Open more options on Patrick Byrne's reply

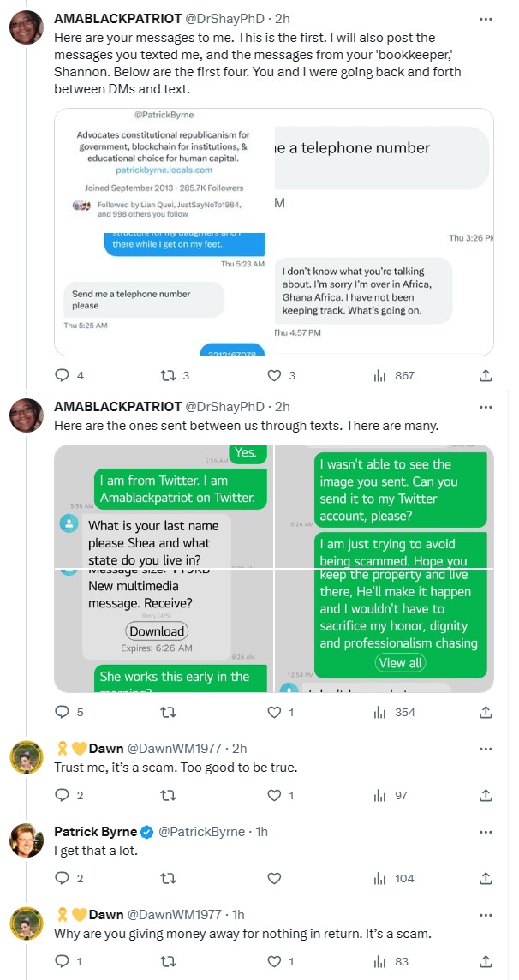point(486,832)
